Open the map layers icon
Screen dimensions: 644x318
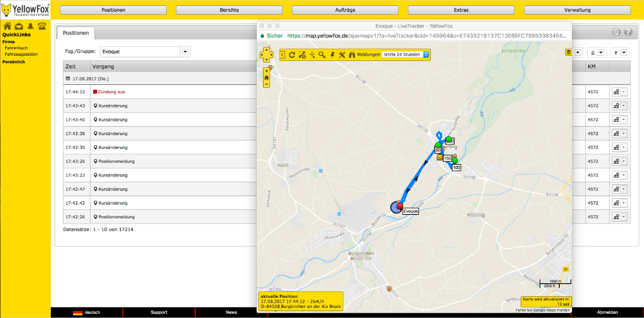point(569,52)
